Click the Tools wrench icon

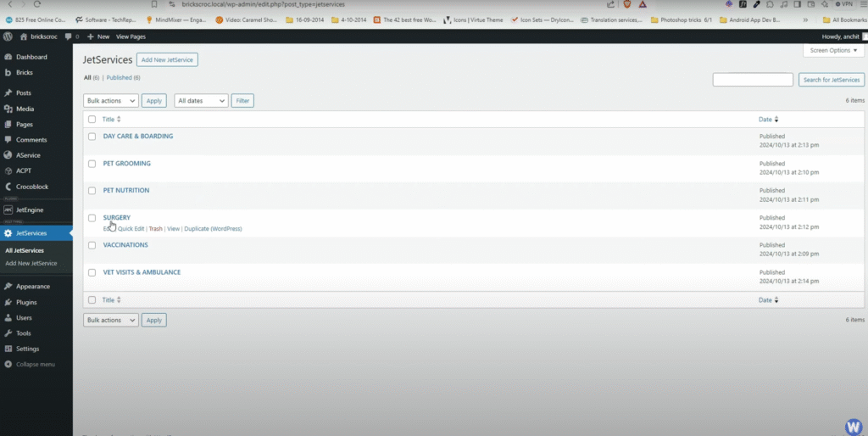(x=8, y=333)
